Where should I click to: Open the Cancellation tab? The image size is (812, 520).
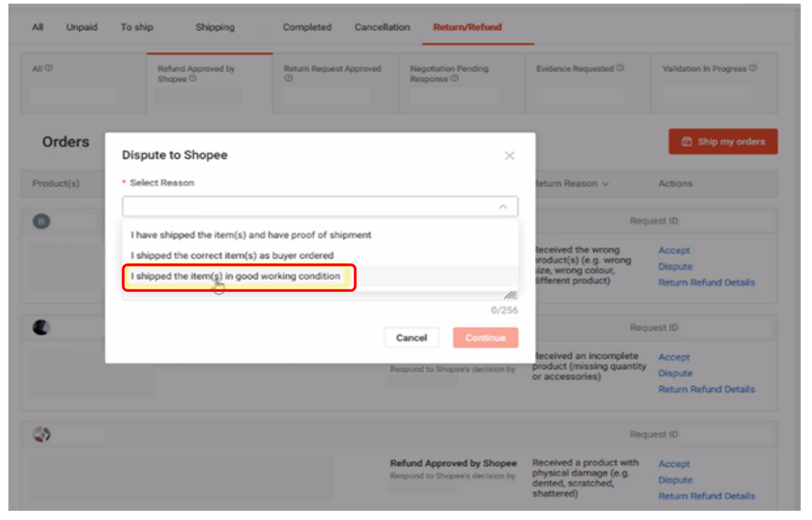point(382,27)
